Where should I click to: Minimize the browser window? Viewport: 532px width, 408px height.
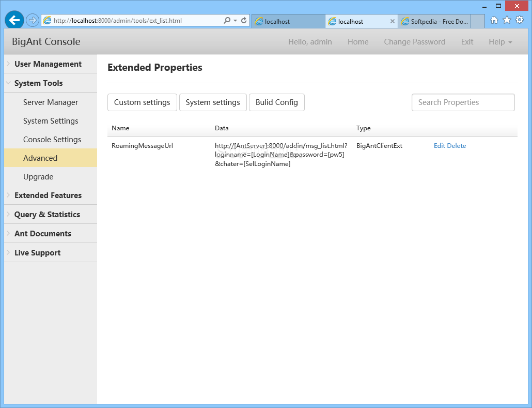pyautogui.click(x=484, y=6)
